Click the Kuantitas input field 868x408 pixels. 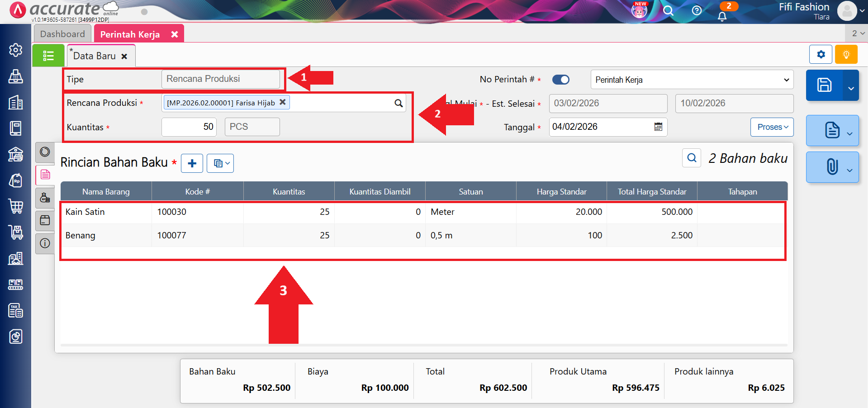point(189,127)
